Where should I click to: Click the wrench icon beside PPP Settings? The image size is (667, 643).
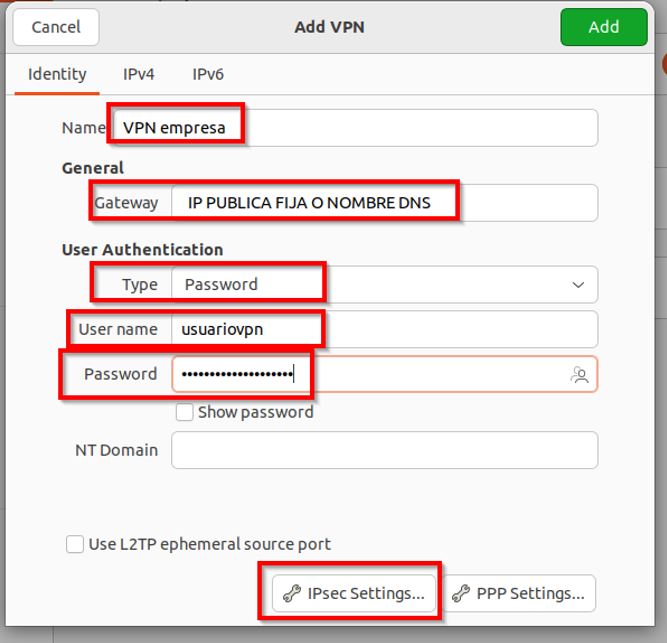[461, 594]
